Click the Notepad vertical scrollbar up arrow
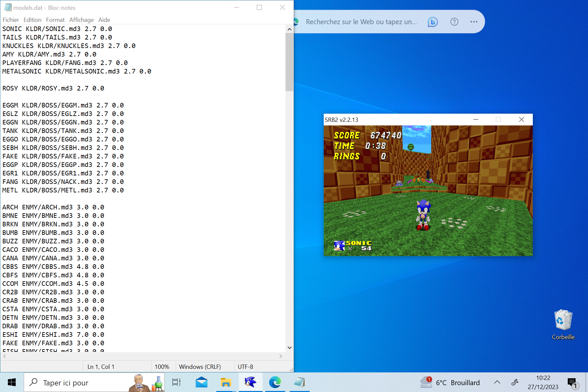 289,29
